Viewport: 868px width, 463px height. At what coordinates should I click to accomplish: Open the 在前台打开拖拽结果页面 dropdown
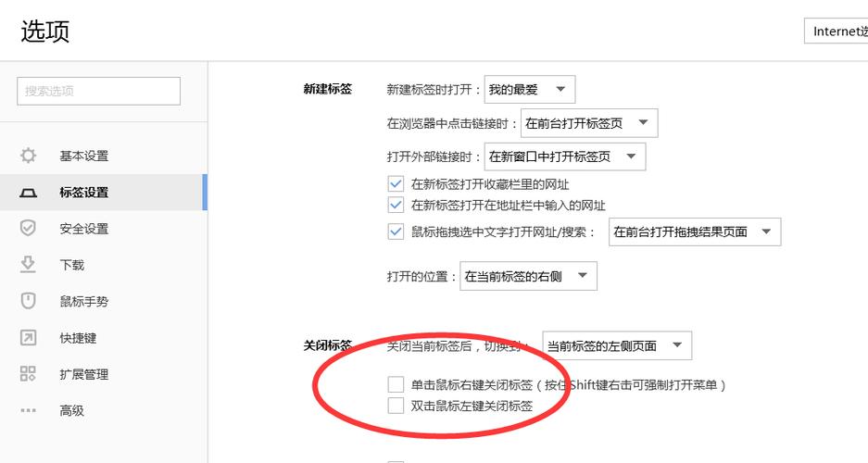696,231
